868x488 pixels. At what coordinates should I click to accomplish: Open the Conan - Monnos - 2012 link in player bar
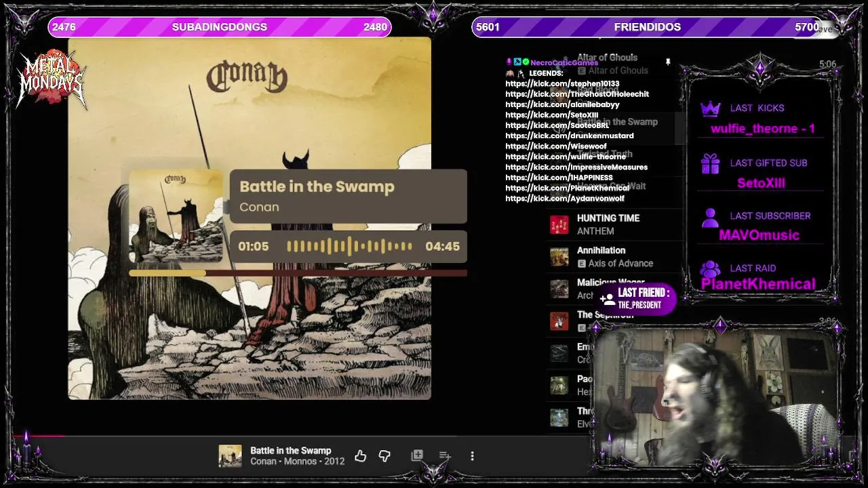click(297, 462)
